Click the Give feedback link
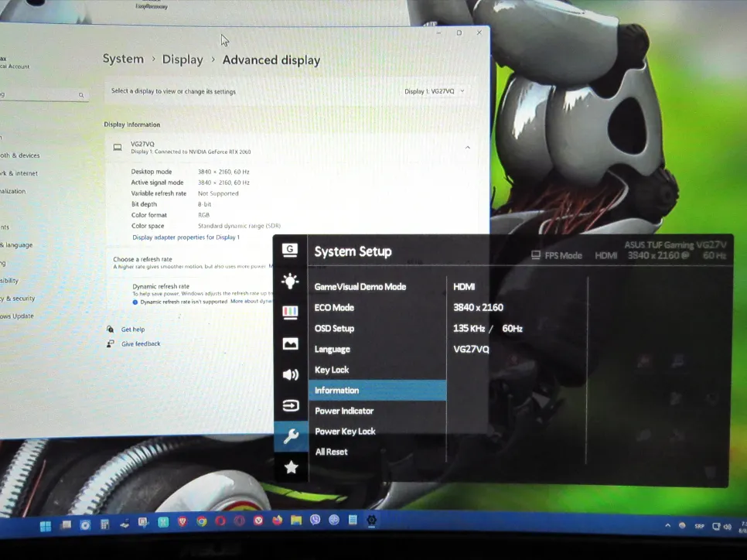The width and height of the screenshot is (747, 560). [141, 343]
